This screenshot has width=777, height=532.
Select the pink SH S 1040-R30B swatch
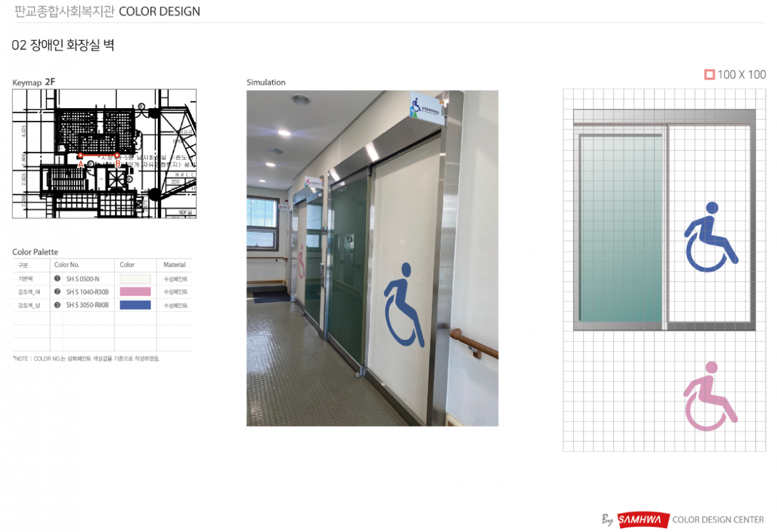(x=135, y=292)
